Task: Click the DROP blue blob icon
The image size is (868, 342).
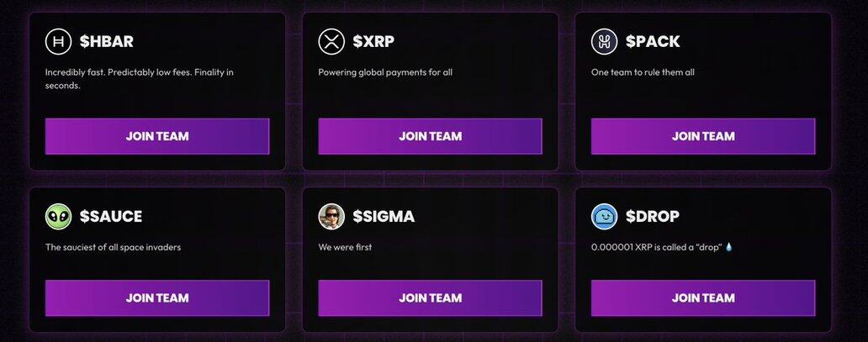Action: (x=604, y=217)
